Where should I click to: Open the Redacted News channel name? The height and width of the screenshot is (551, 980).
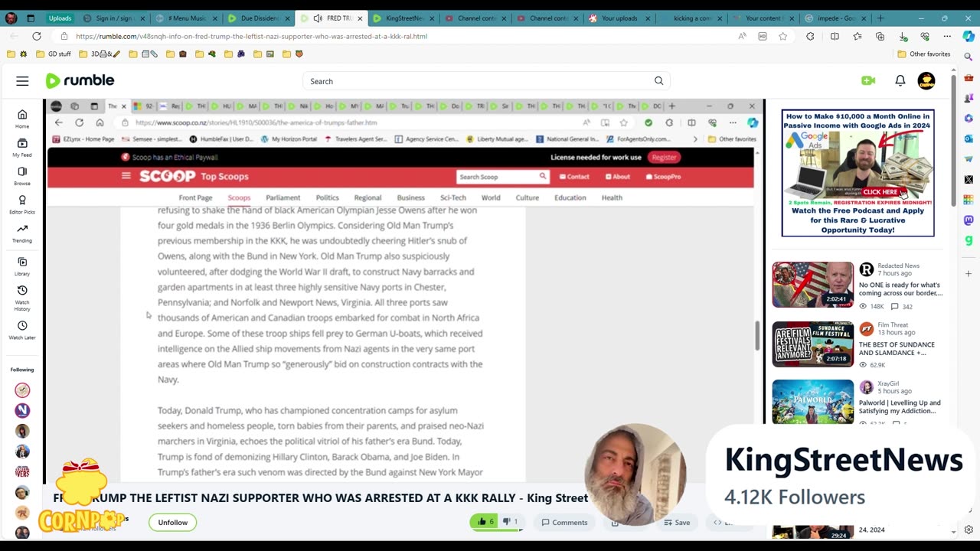tap(898, 266)
